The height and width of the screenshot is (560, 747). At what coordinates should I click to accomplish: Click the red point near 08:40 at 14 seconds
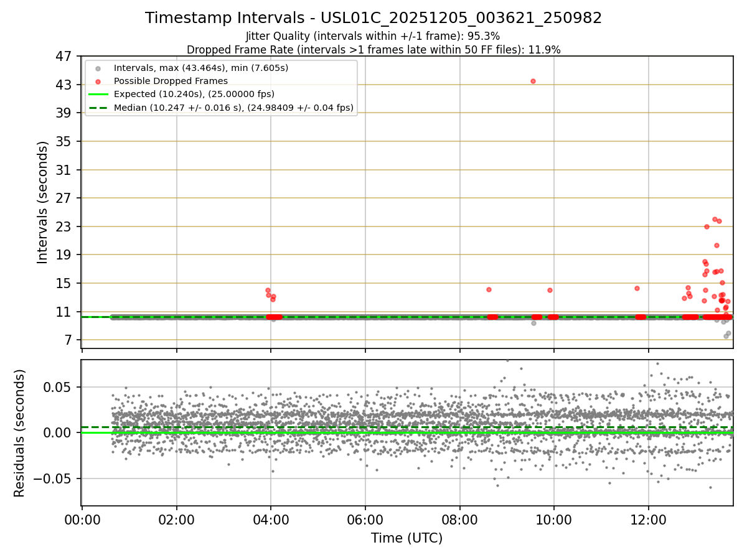(x=489, y=289)
